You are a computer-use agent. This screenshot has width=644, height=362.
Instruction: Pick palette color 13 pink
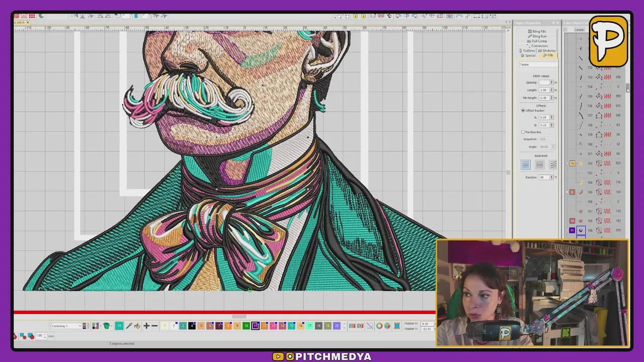coord(273,326)
